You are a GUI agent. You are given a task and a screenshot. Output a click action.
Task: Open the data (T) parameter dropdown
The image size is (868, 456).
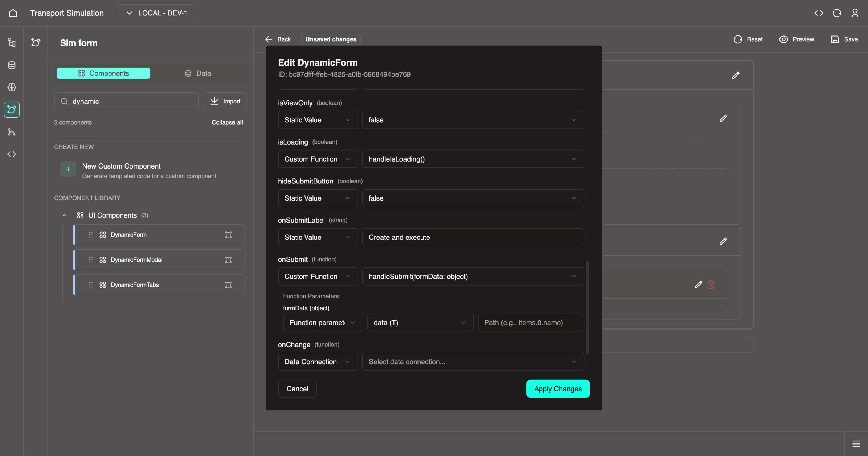tap(420, 323)
